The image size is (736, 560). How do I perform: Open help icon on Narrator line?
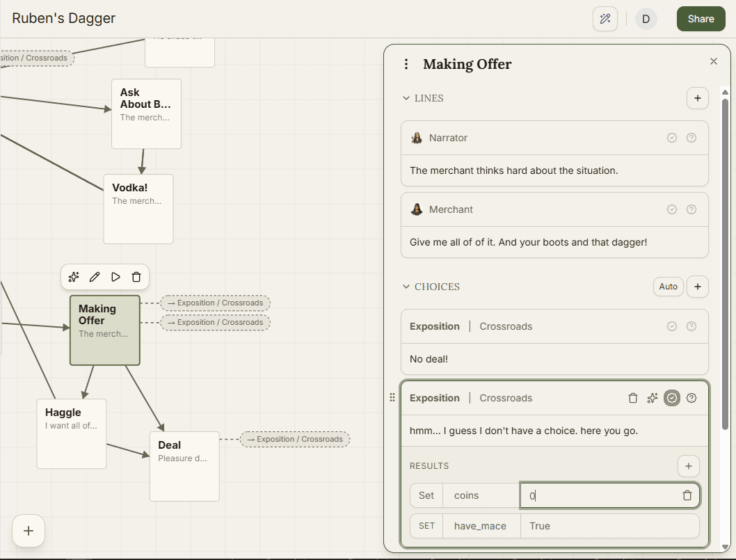pos(691,138)
